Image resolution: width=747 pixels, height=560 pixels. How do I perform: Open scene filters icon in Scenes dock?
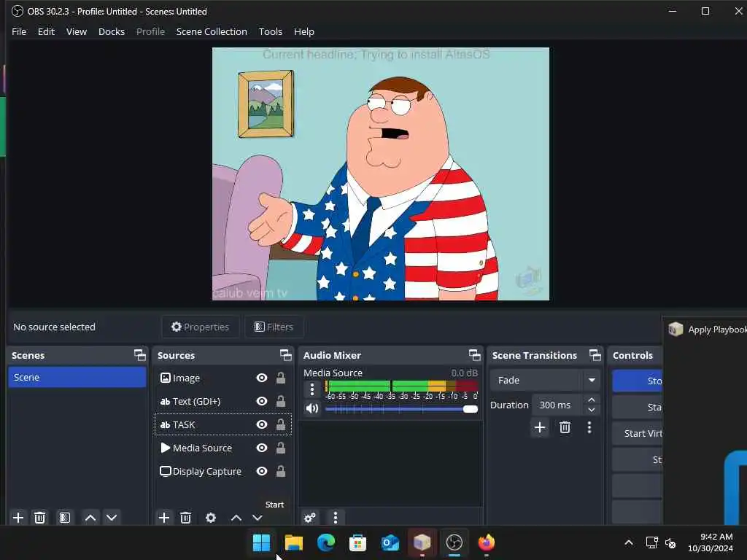point(65,518)
